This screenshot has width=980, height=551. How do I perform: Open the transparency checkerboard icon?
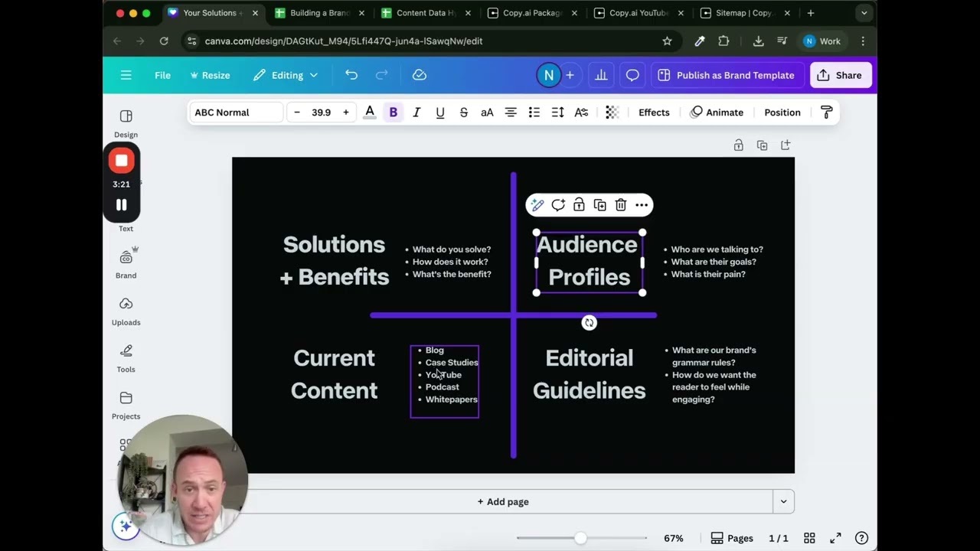click(x=612, y=112)
